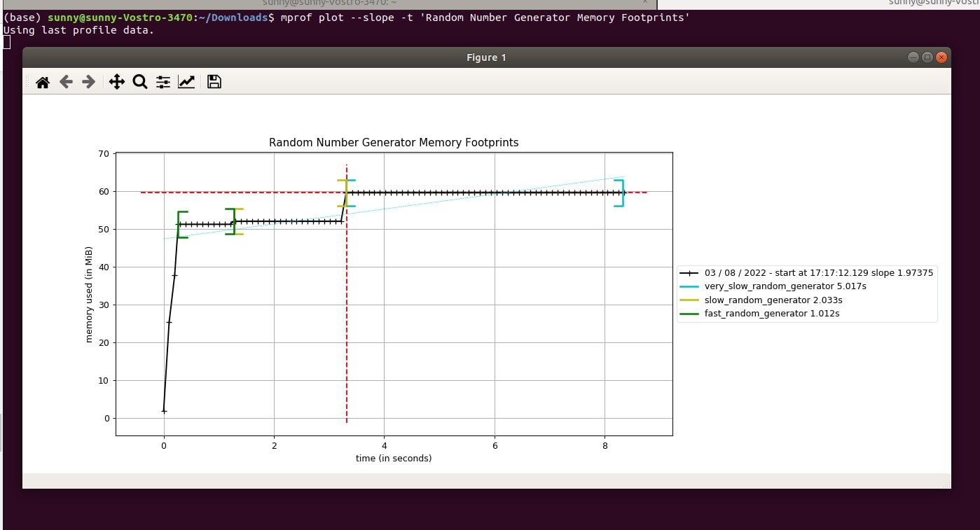
Task: Click the legend entry with slope 1.97375
Action: (x=806, y=273)
